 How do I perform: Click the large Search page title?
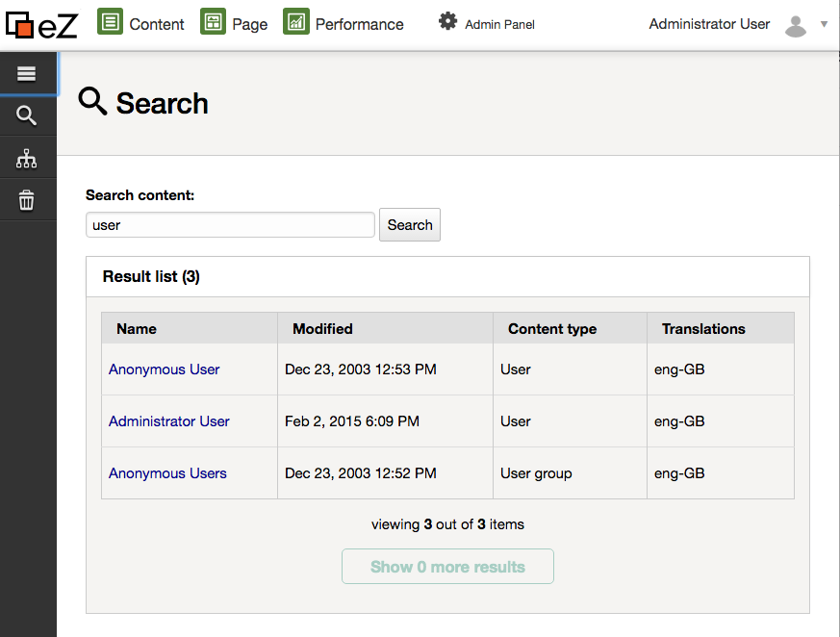162,103
